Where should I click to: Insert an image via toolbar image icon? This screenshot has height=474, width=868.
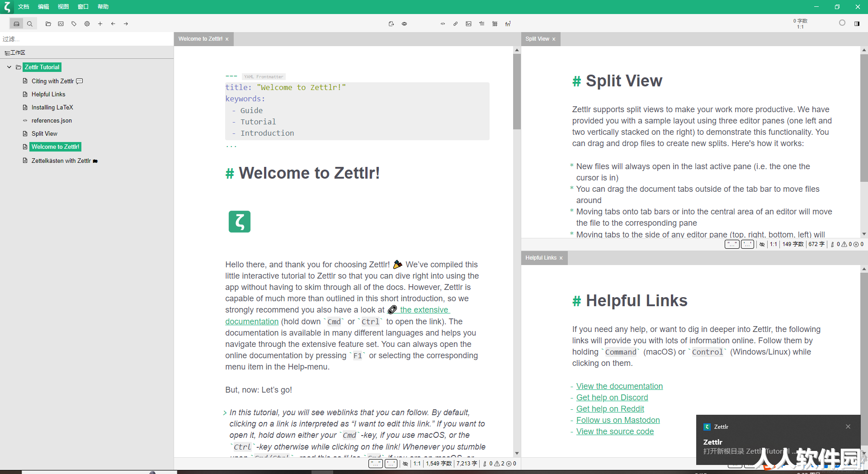[469, 24]
